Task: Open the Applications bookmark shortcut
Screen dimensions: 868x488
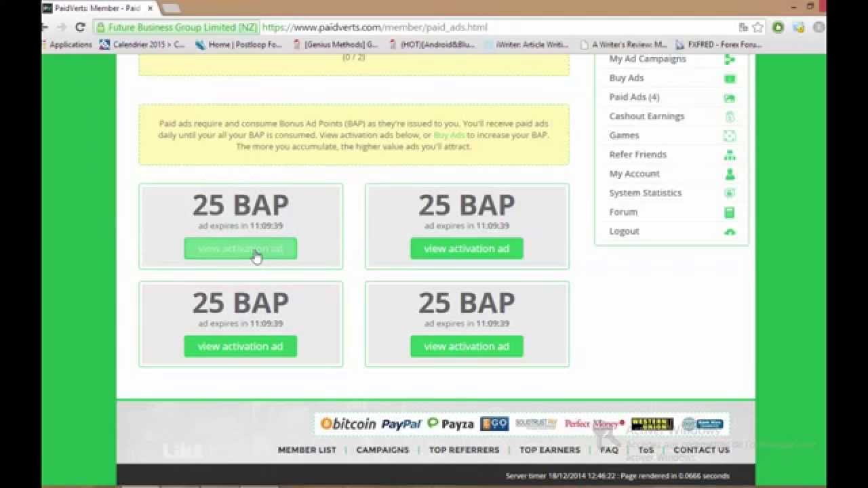Action: coord(66,45)
